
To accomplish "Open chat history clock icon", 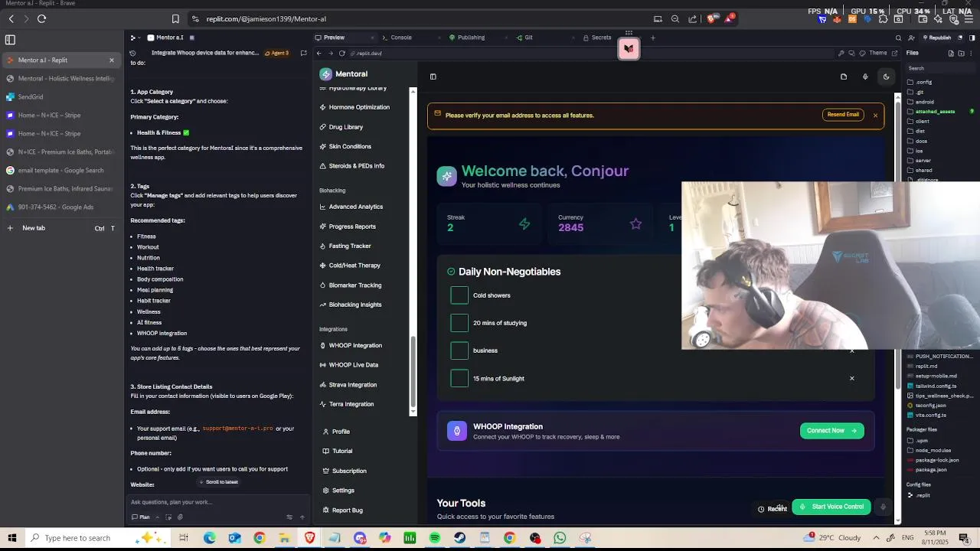I will pos(133,54).
